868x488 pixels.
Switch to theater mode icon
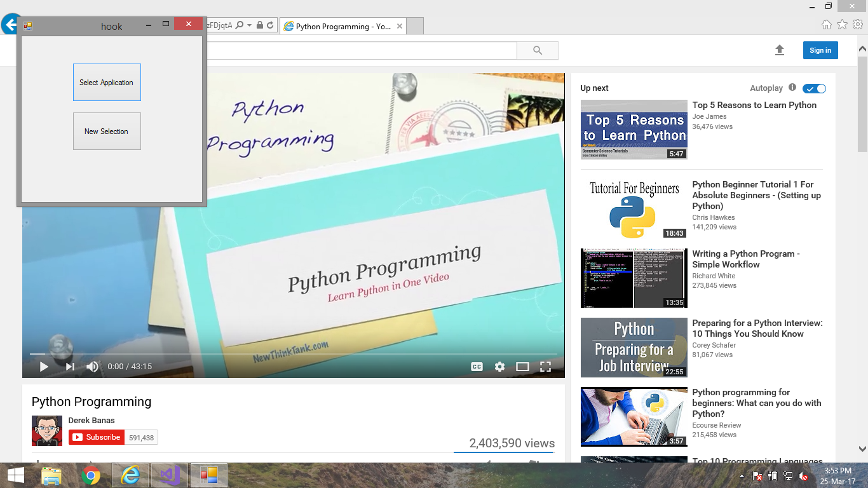(522, 367)
